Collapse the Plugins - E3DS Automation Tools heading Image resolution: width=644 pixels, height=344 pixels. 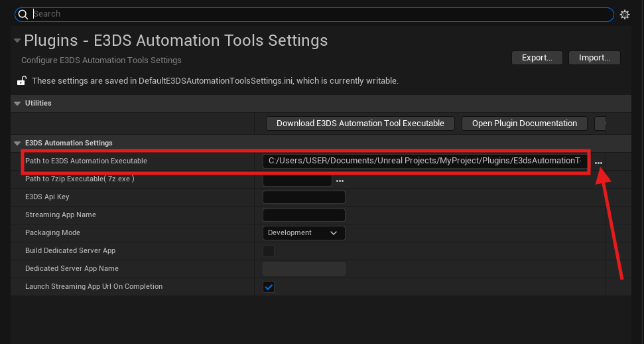tap(17, 41)
